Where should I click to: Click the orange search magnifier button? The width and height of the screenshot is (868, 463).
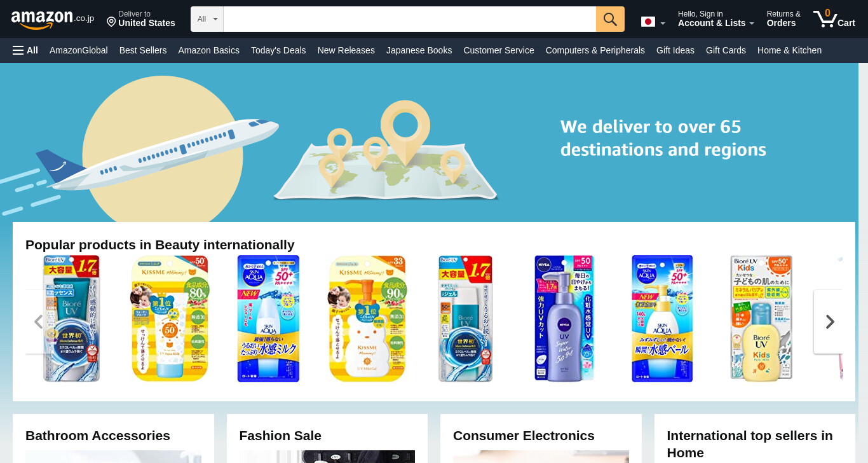click(610, 19)
